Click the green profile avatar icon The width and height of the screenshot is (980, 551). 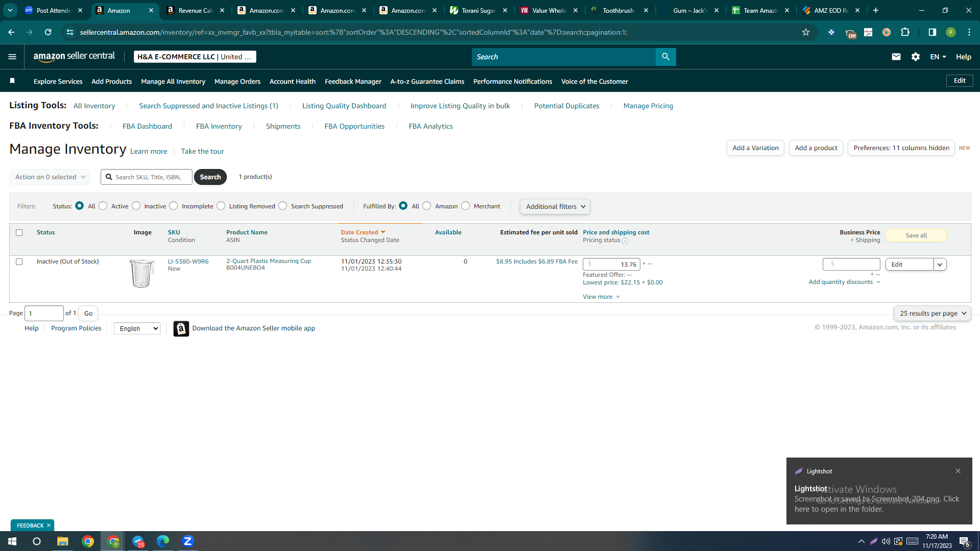pyautogui.click(x=950, y=32)
